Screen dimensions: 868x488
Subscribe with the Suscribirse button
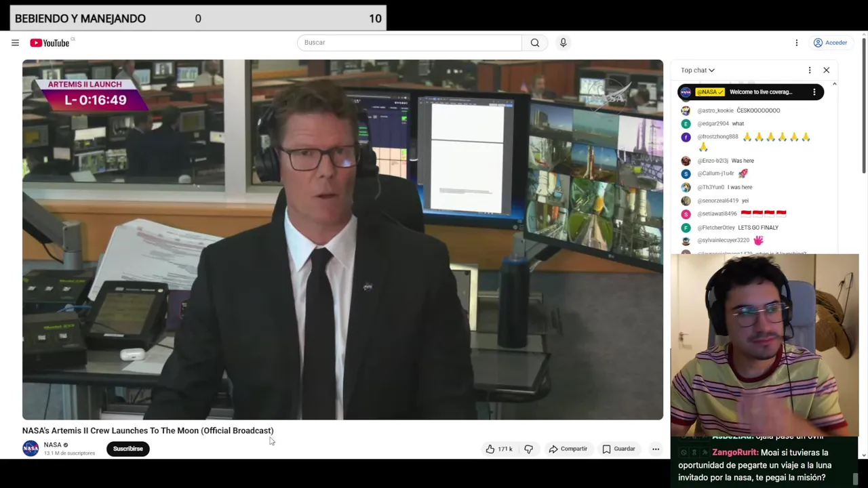[x=128, y=449]
